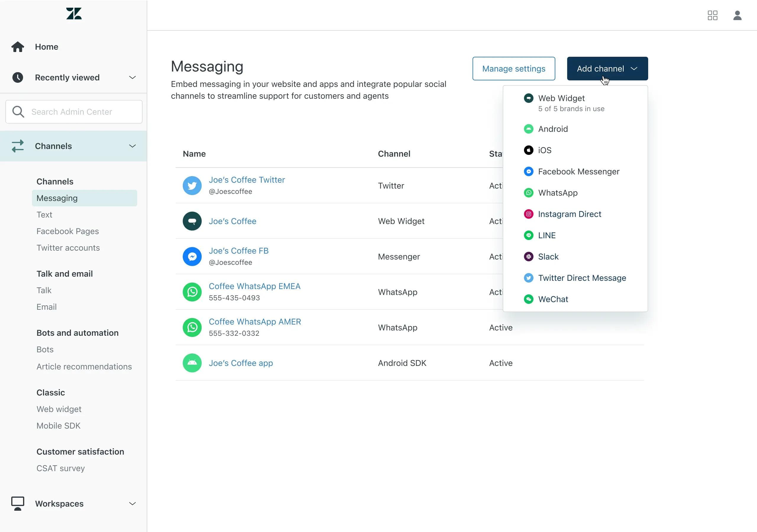Click the Twitter icon on Joe's Coffee Twitter row
This screenshot has height=532, width=757.
192,185
